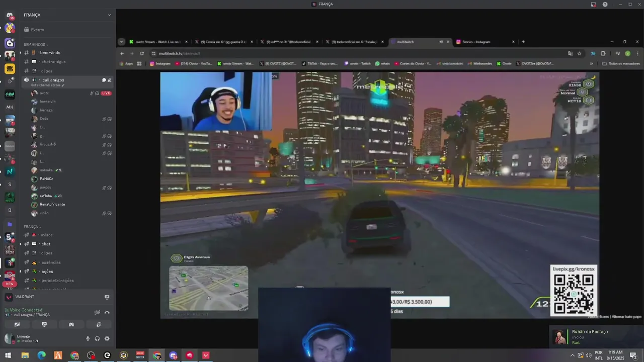644x362 pixels.
Task: Open Discord help icon in title bar
Action: coord(605,4)
